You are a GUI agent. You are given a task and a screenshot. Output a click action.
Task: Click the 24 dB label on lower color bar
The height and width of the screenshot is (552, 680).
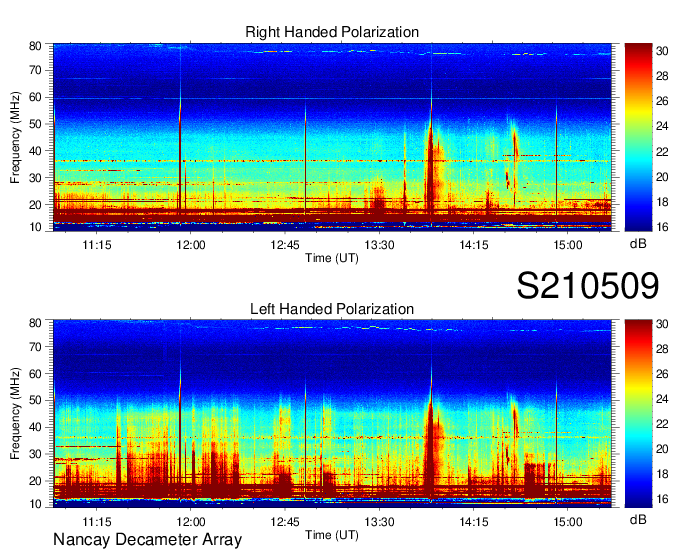(662, 399)
